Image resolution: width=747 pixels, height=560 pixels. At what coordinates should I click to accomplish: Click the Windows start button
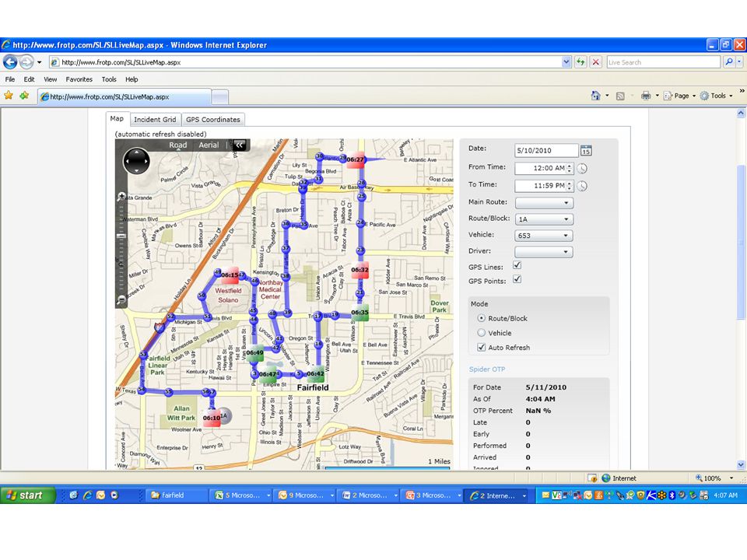[28, 495]
